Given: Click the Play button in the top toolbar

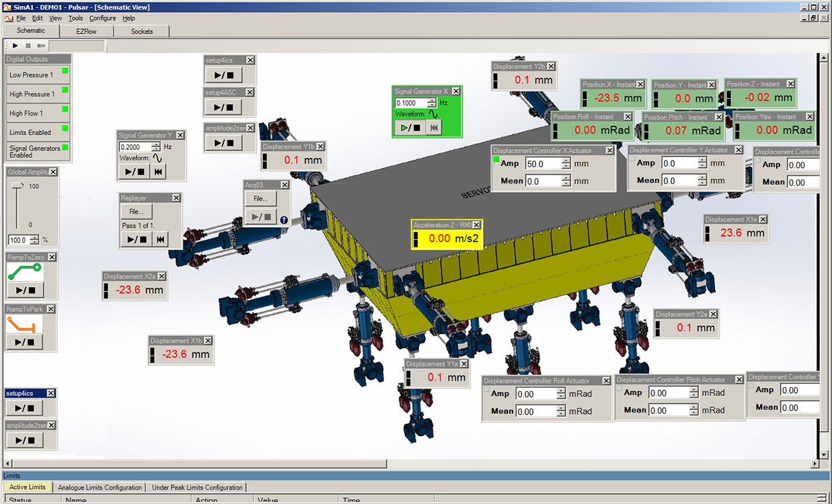Looking at the screenshot, I should 15,46.
